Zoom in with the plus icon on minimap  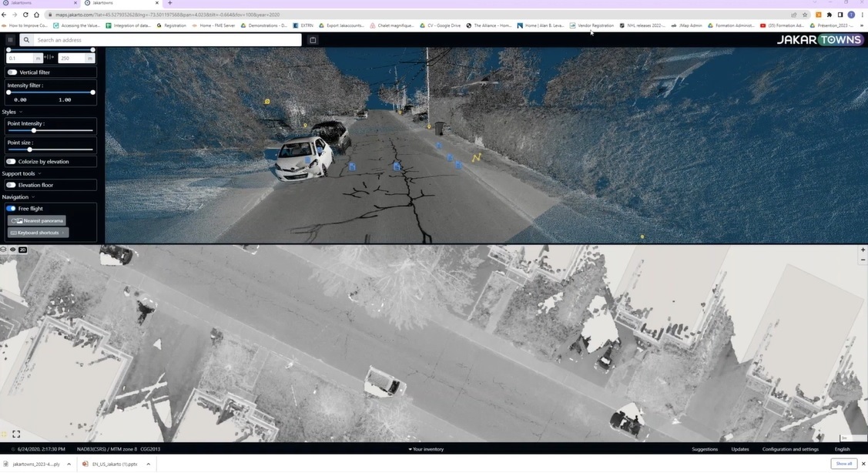click(863, 250)
